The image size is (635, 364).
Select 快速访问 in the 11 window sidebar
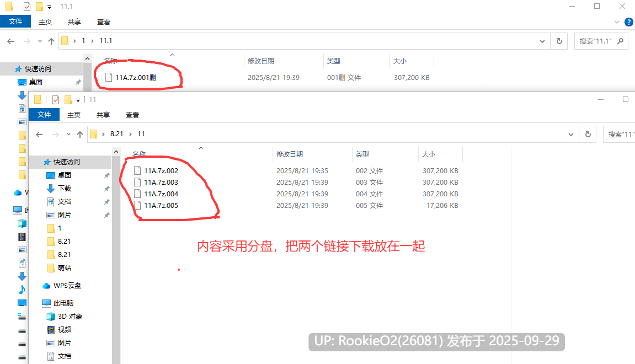click(x=66, y=162)
